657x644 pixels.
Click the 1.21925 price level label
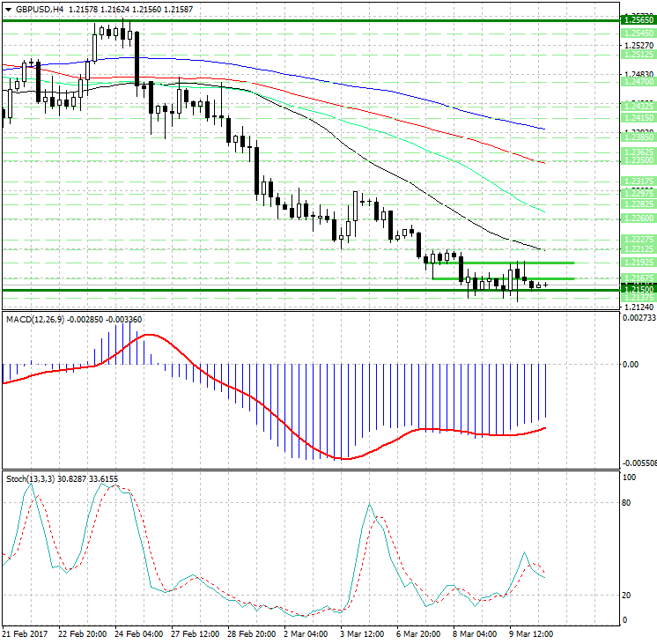[x=639, y=263]
